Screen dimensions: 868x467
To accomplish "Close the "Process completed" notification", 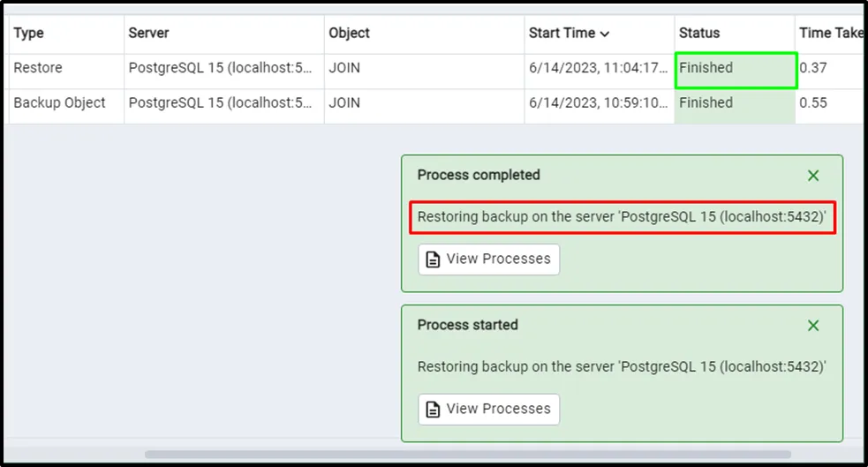I will [813, 176].
